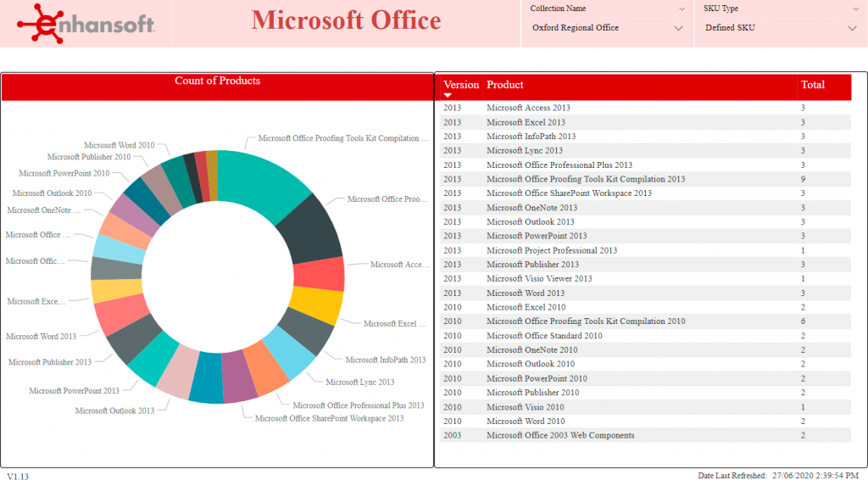Click the Count of Products chart title
This screenshot has width=868, height=486.
[218, 81]
